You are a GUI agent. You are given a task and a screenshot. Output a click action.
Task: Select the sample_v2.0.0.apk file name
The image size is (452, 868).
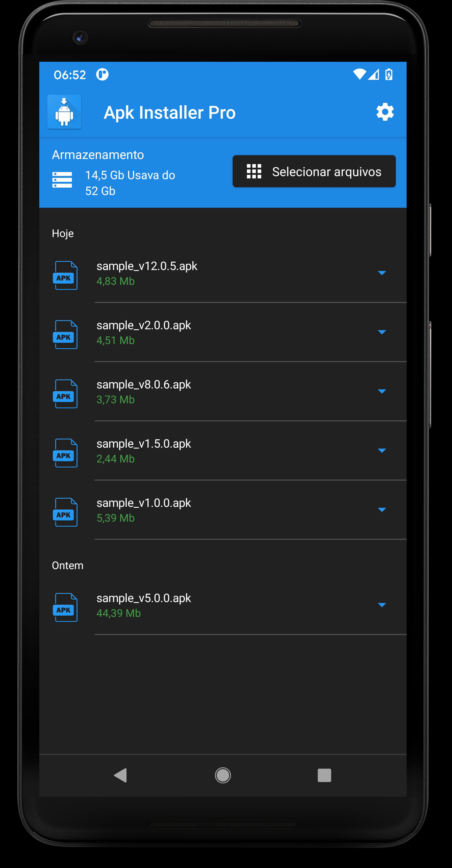pyautogui.click(x=144, y=325)
